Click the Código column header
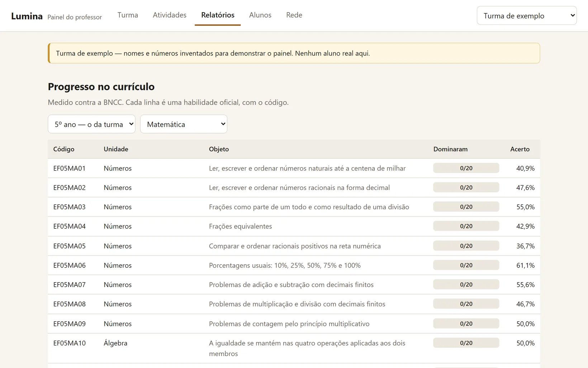 click(x=64, y=149)
